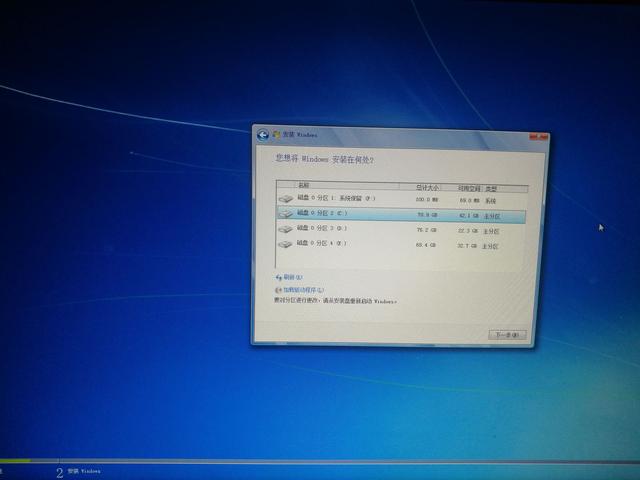Close the Windows setup dialog
The image size is (640, 480).
539,138
